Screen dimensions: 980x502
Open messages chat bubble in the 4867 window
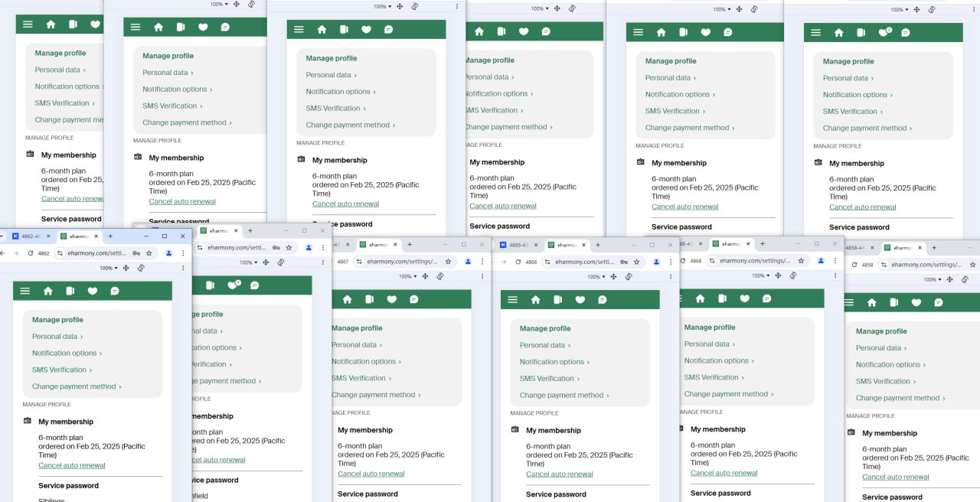414,299
